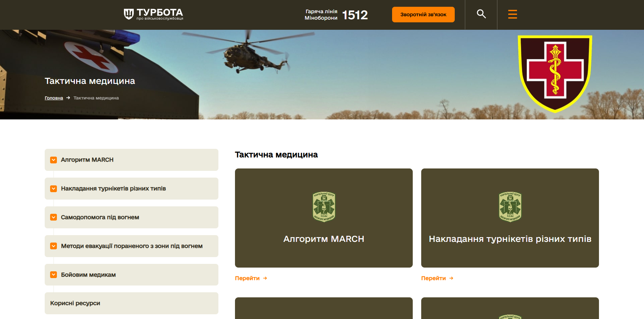Viewport: 644px width, 319px height.
Task: Navigate to Головна via the breadcrumb
Action: coord(53,98)
